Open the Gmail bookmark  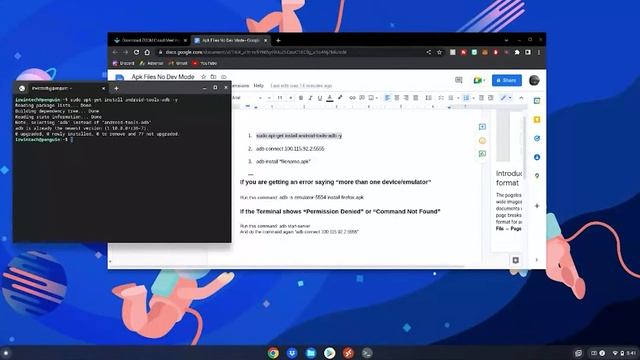178,63
